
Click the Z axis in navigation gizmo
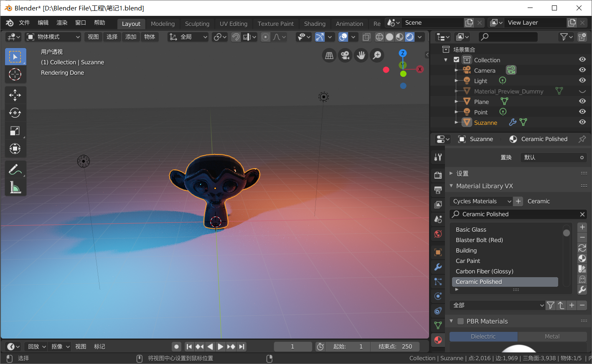point(403,53)
